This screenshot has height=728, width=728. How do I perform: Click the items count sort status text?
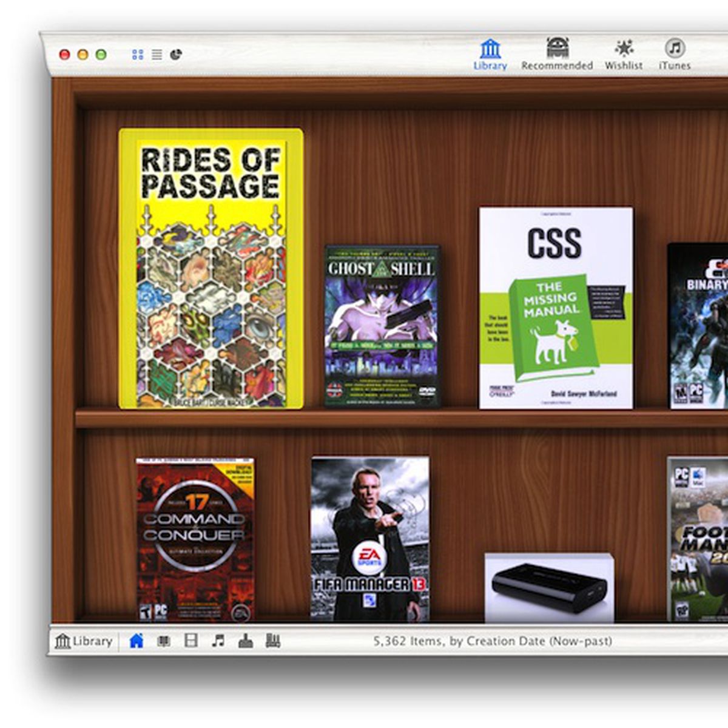coord(492,641)
